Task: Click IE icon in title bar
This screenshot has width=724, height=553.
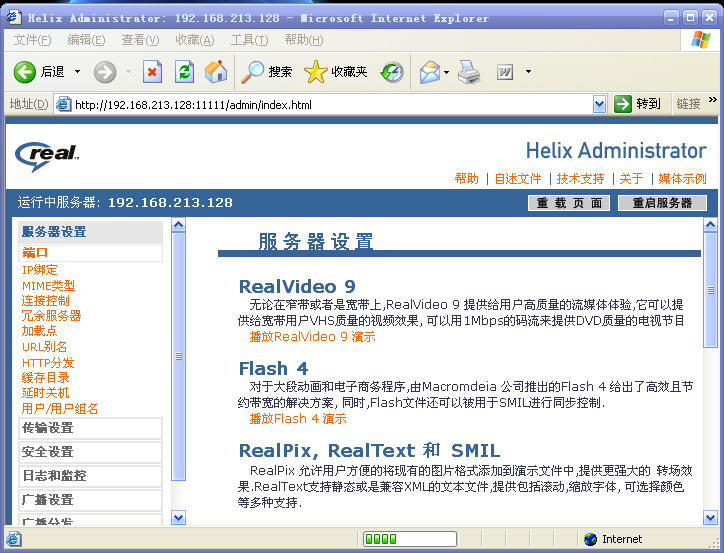Action: 13,17
